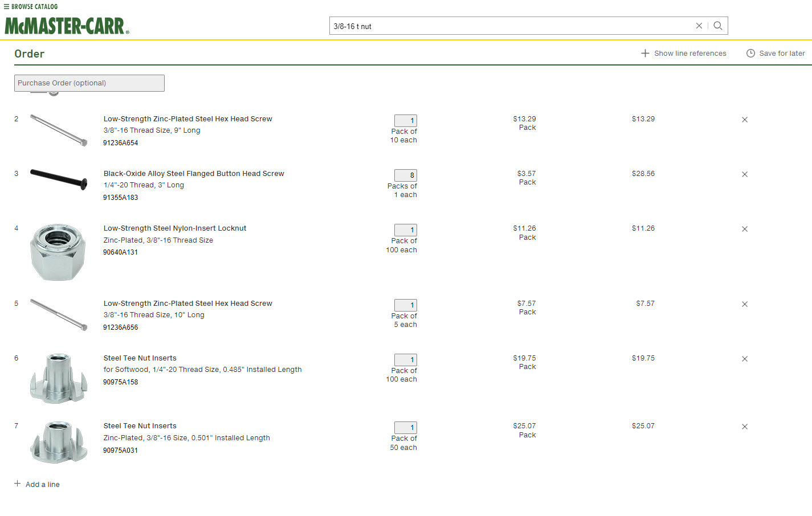Viewport: 812px width, 516px height.
Task: Remove the Flanged Button Head Screw line
Action: [x=744, y=174]
